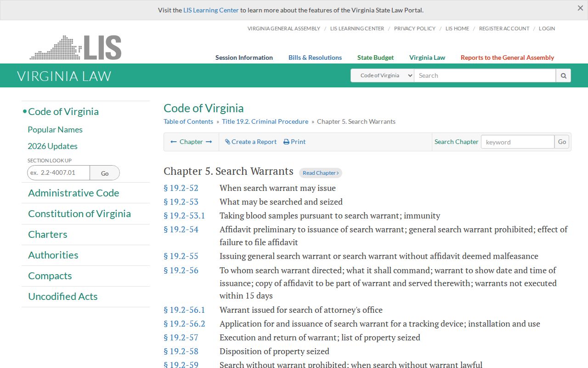Click Register Account link

[x=504, y=29]
